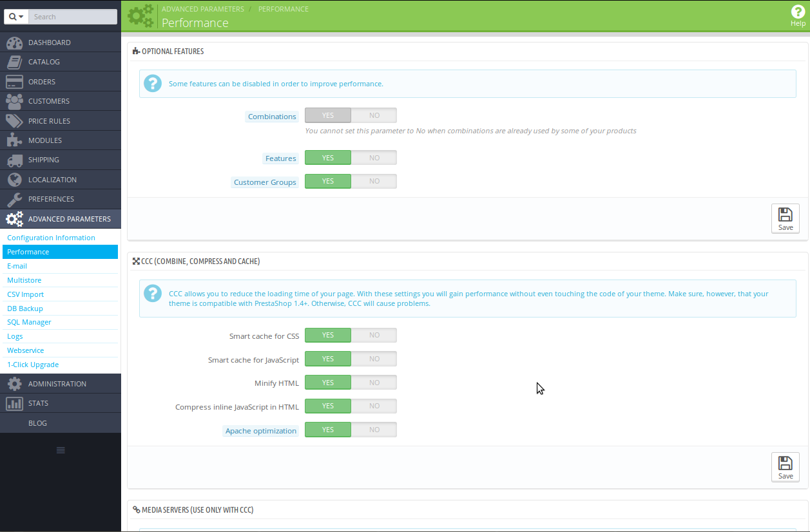The height and width of the screenshot is (532, 810).
Task: Go to Customers section
Action: (60, 101)
